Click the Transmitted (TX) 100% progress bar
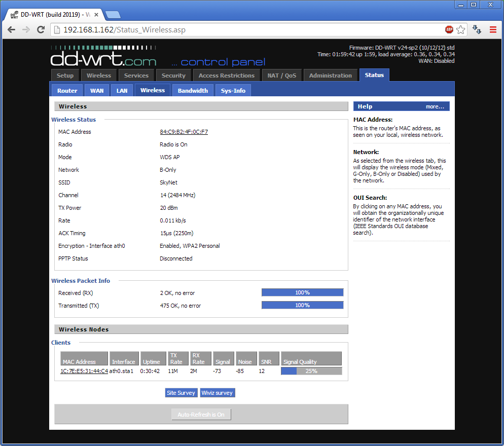This screenshot has height=446, width=504. 303,305
